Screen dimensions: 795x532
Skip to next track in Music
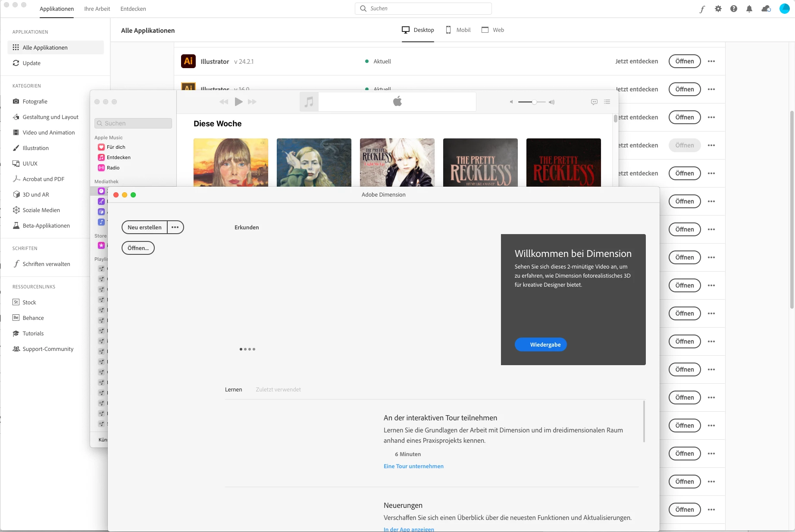(x=252, y=102)
